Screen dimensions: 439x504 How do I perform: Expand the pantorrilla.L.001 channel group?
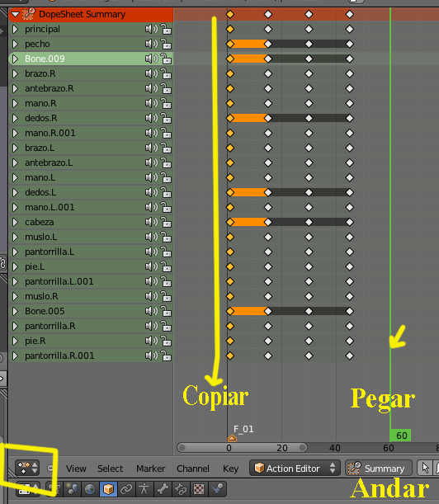[x=15, y=281]
